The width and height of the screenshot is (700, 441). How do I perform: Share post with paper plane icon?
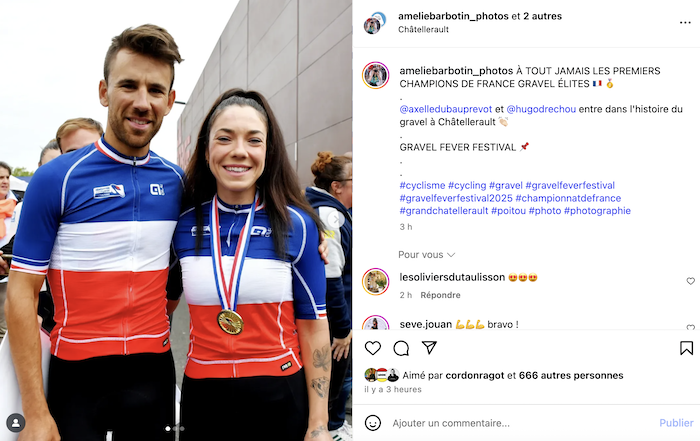click(429, 348)
